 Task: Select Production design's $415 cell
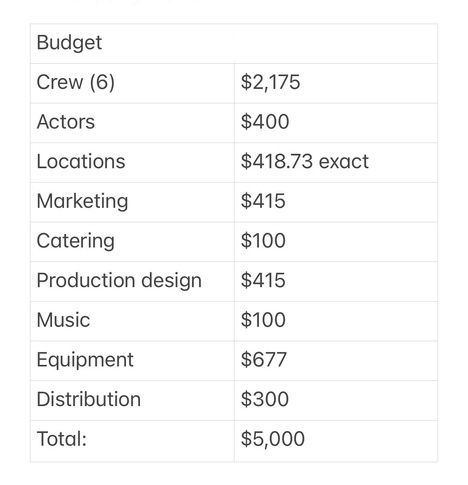pyautogui.click(x=336, y=282)
